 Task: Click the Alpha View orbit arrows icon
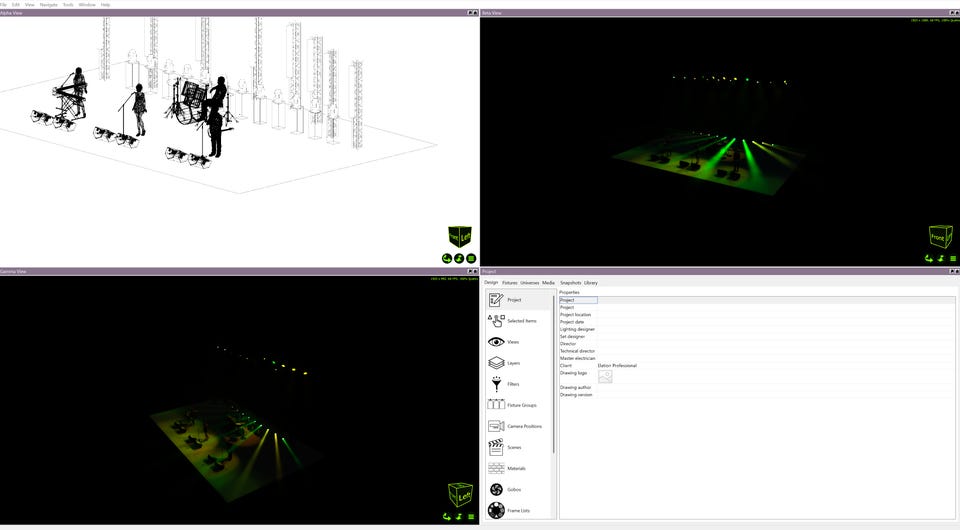[447, 258]
